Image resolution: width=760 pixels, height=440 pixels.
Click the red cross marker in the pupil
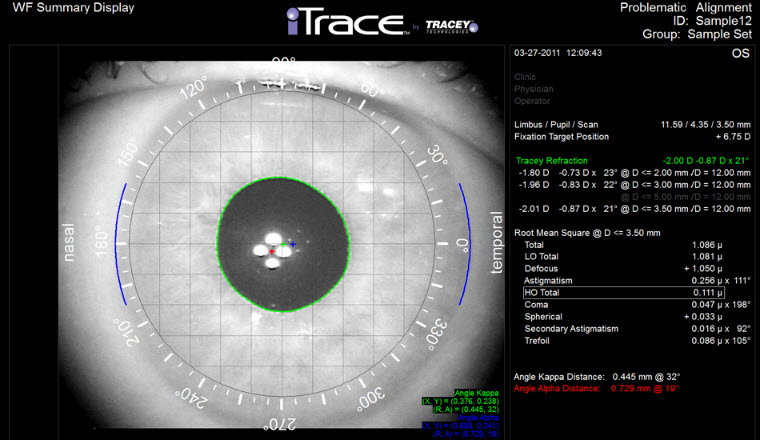point(271,251)
